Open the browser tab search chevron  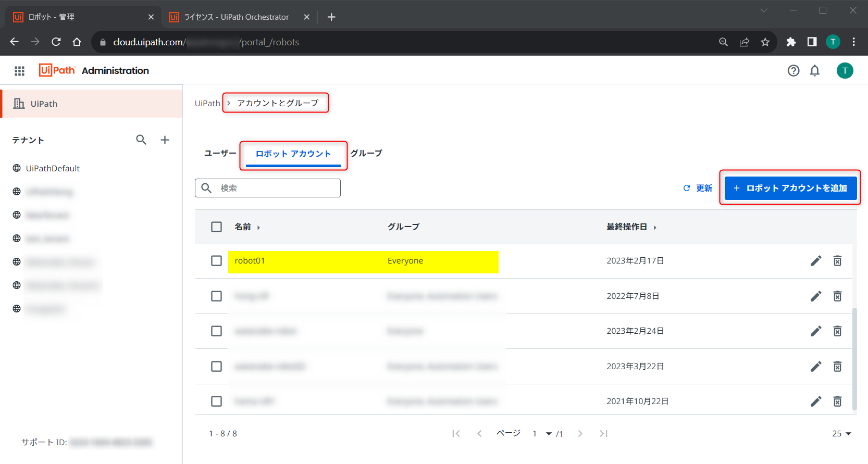(764, 10)
